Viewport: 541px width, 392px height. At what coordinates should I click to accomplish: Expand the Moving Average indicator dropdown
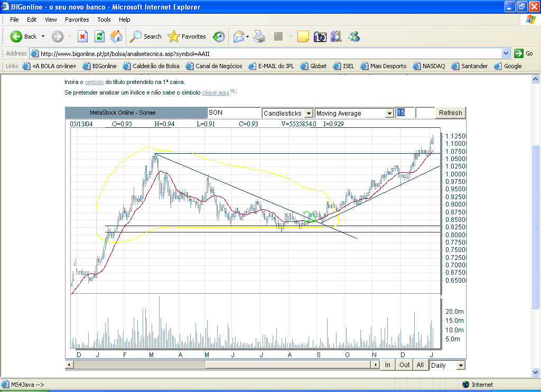(x=389, y=114)
